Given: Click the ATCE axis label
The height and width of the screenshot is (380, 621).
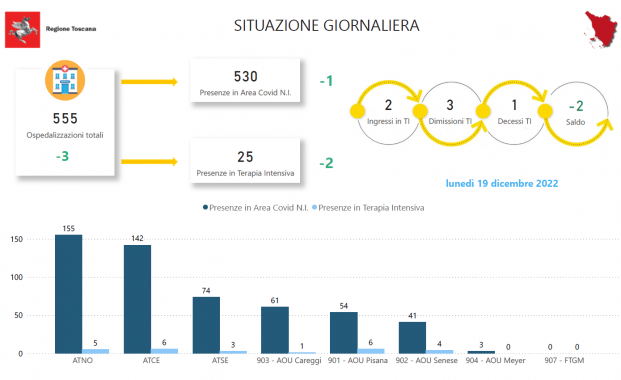Looking at the screenshot, I should click(x=151, y=361).
